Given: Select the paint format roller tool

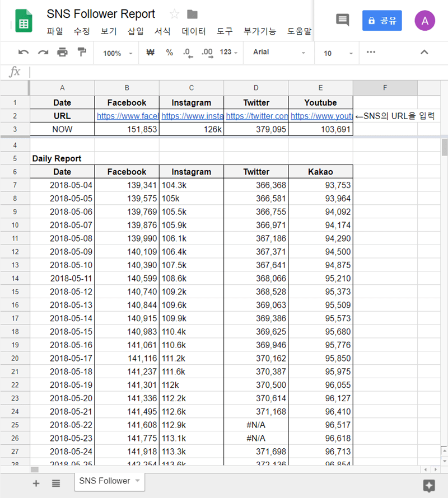Looking at the screenshot, I should pyautogui.click(x=82, y=53).
